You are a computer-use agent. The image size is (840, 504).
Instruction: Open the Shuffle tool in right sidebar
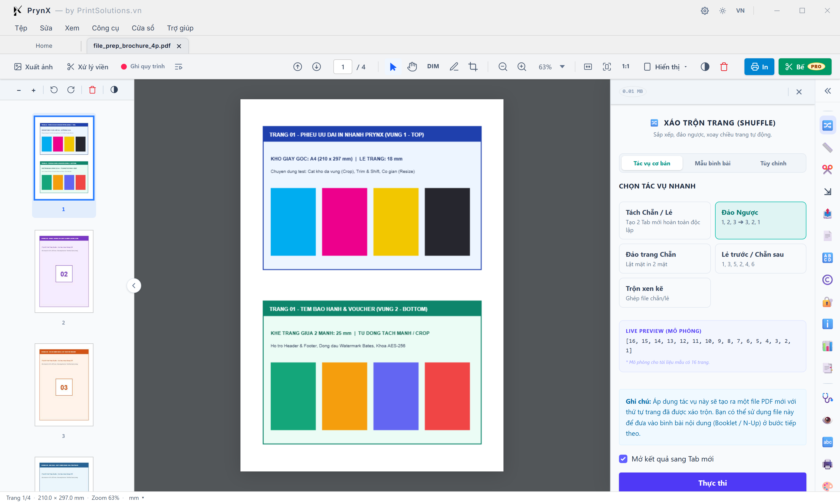click(827, 125)
